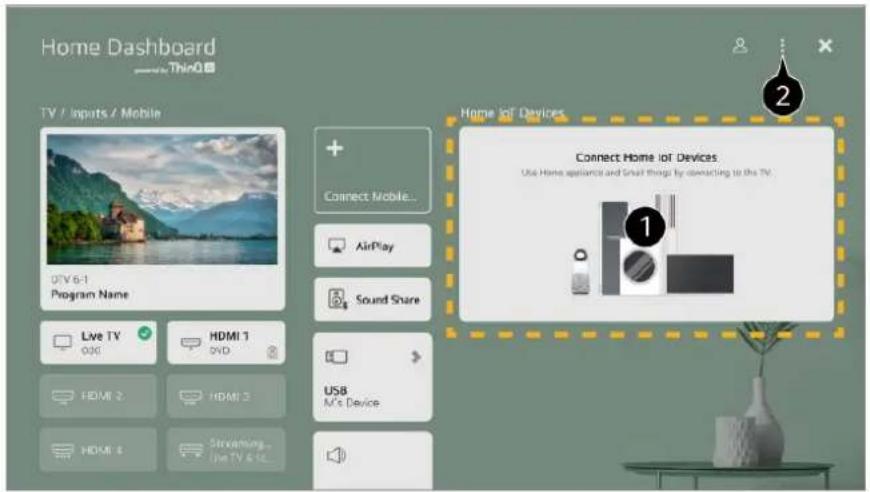The width and height of the screenshot is (870, 492).
Task: Select the live TV preview thumbnail
Action: pyautogui.click(x=162, y=199)
